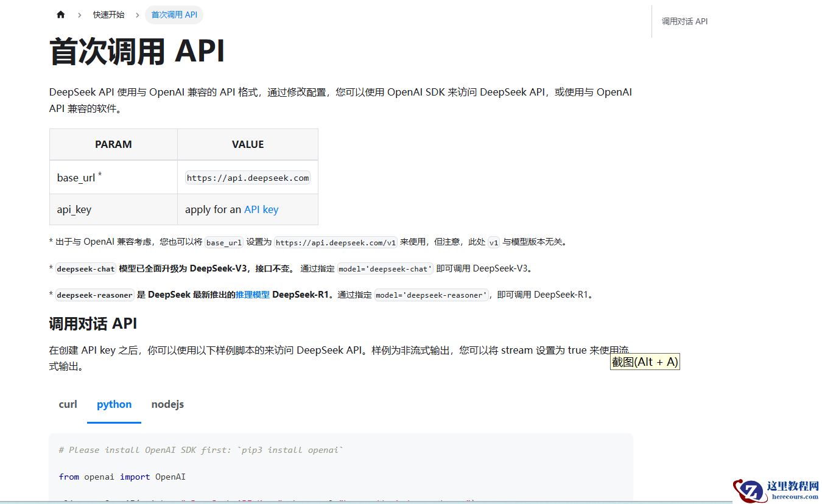Click the model='deepseek-chat' inline code
The image size is (822, 504).
[386, 268]
